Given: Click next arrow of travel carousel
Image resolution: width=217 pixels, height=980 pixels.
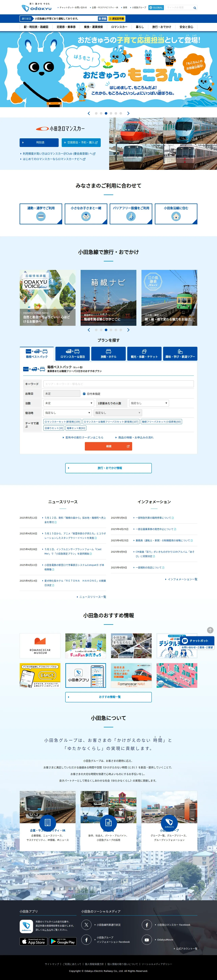Looking at the screenshot, I should (x=128, y=330).
